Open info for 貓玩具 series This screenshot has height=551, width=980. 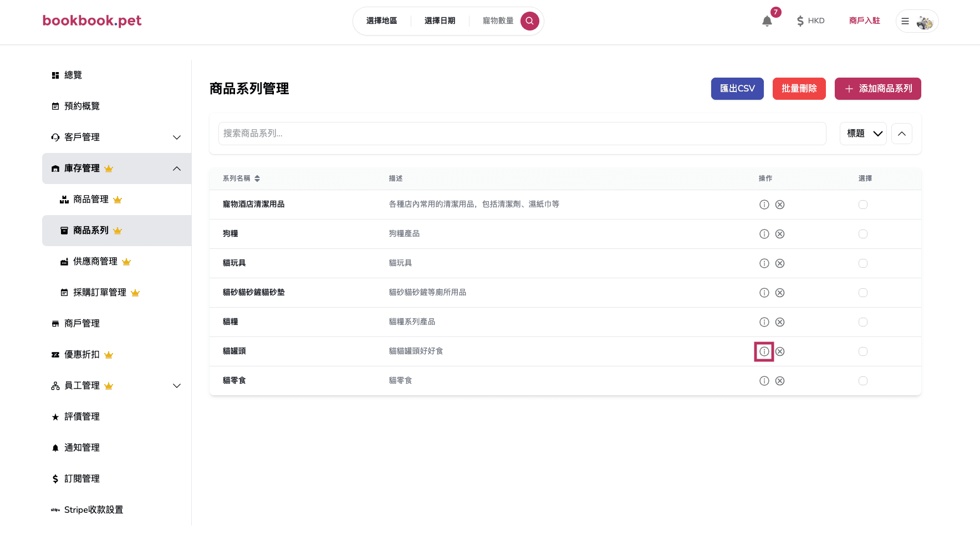[764, 263]
